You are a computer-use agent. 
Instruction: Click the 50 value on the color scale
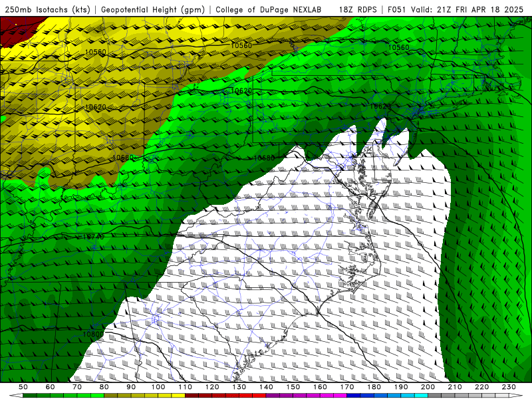[23, 387]
